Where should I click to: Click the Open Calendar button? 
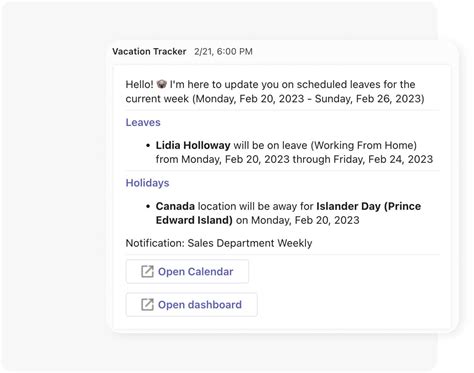(x=187, y=272)
